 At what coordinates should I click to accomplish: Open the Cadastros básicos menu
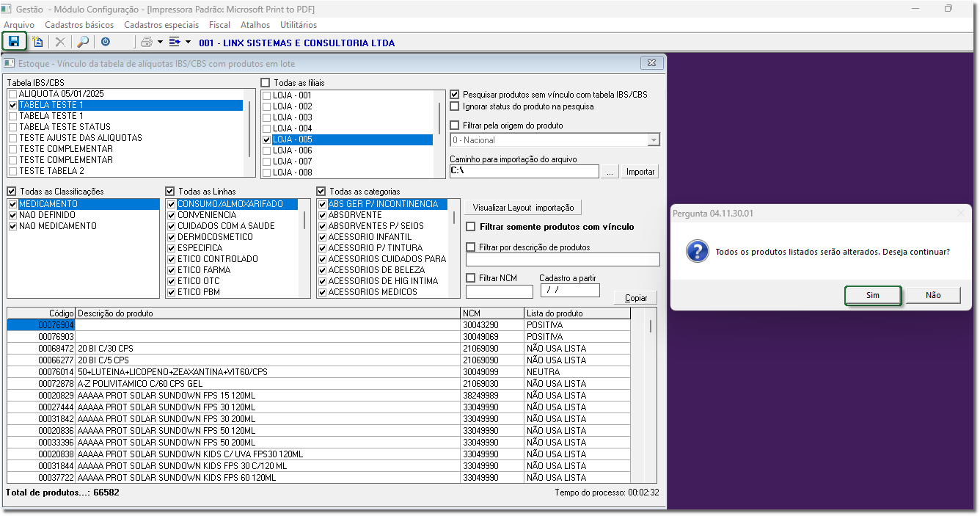click(78, 25)
